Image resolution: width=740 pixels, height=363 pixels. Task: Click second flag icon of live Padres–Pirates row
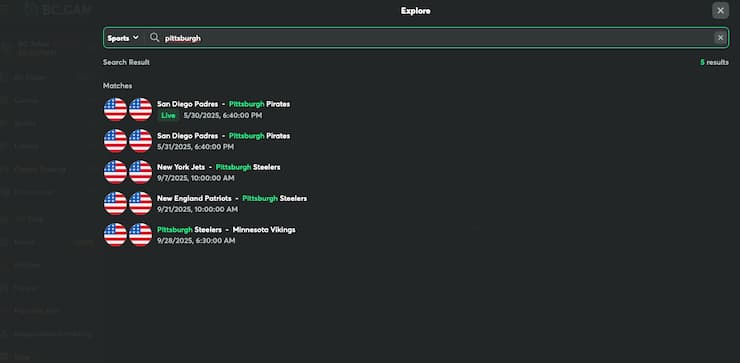[141, 110]
